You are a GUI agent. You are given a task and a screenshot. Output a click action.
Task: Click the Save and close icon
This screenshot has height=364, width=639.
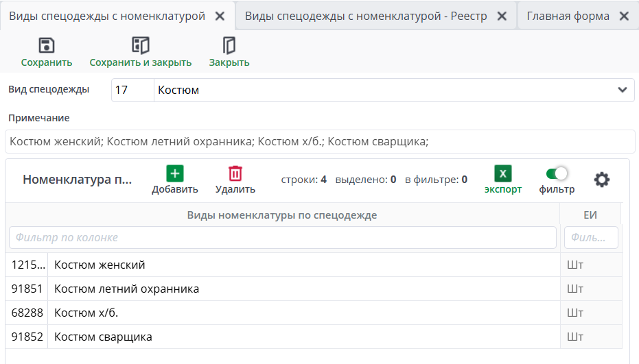tap(141, 46)
